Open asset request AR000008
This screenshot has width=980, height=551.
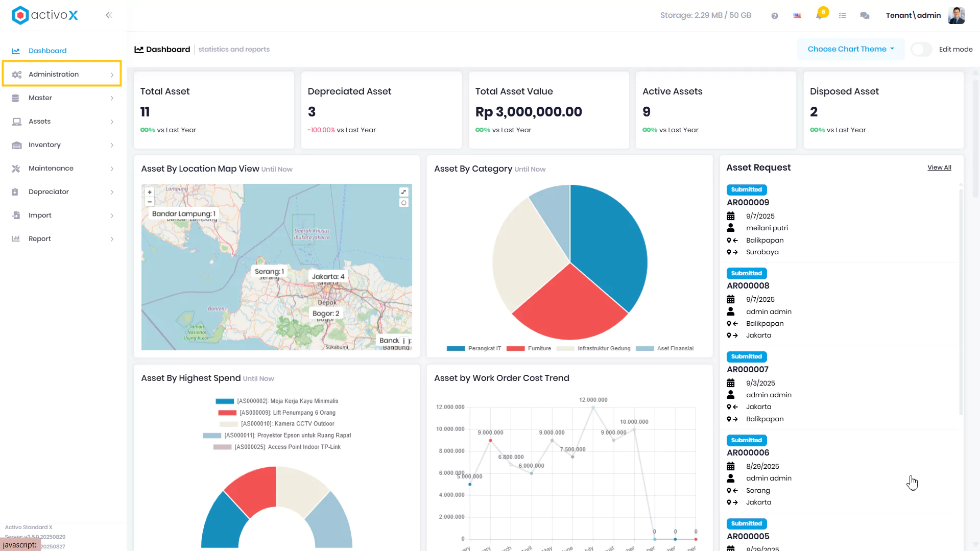(748, 286)
